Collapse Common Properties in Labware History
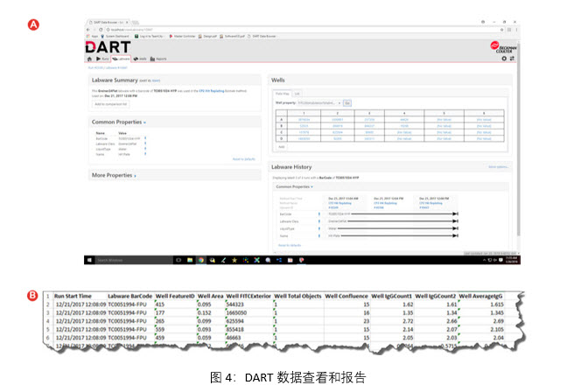Image resolution: width=567 pixels, height=392 pixels. [296, 186]
